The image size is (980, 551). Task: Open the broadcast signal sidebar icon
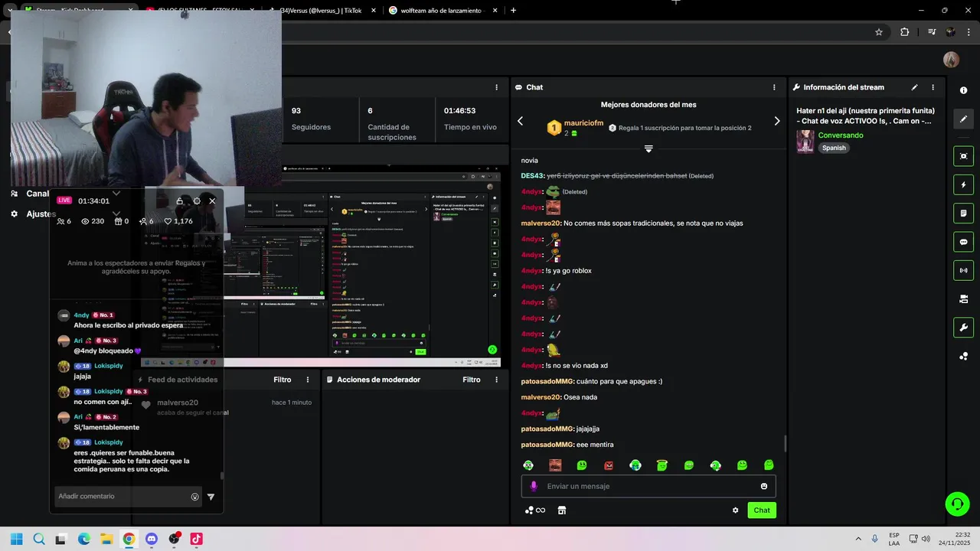[963, 270]
